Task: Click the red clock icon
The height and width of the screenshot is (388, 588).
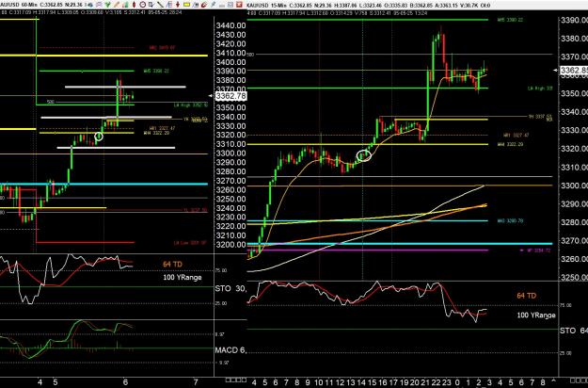Action: [x=142, y=5]
